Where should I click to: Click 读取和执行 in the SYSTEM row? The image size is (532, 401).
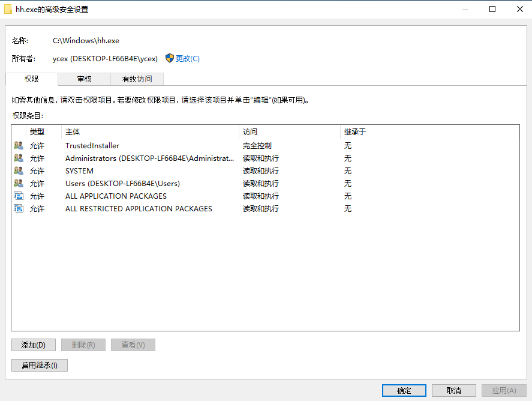click(x=261, y=171)
